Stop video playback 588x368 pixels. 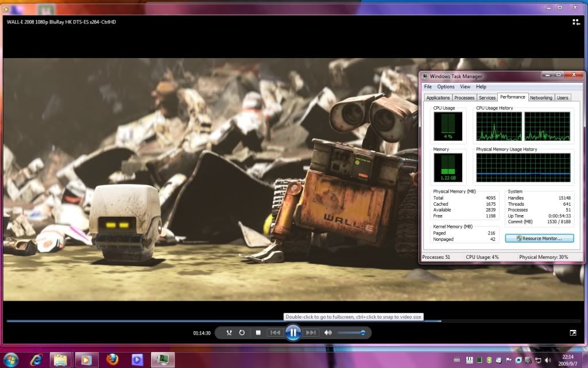pos(258,332)
